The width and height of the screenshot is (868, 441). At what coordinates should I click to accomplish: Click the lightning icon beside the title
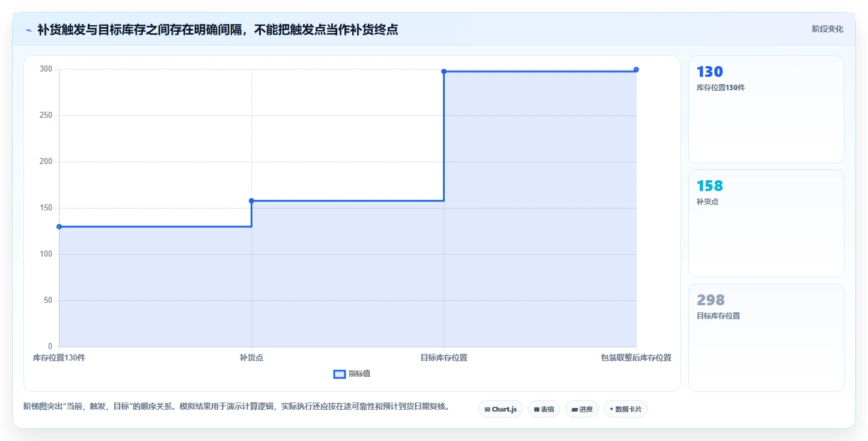[28, 30]
